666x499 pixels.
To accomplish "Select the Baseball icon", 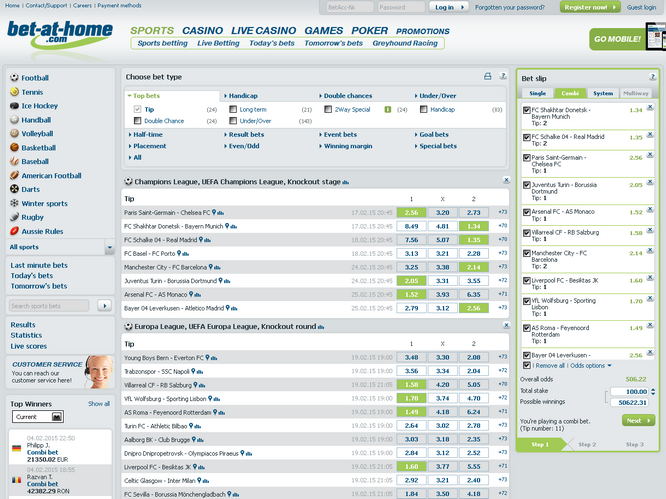I will coord(14,161).
